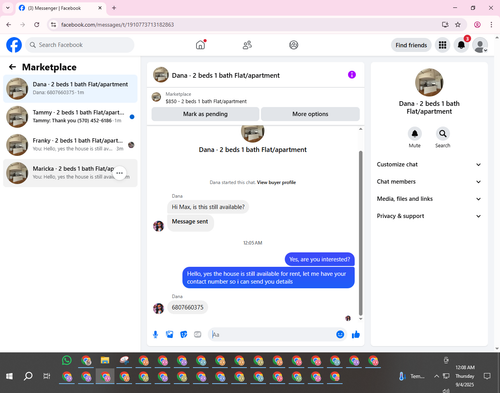Mute the conversation with the bell icon

coord(415,134)
